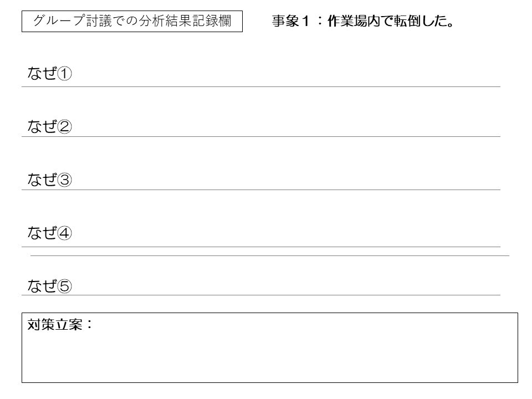This screenshot has height=399, width=532.
Task: Select the グループ討議 text in the title box
Action: (x=74, y=22)
